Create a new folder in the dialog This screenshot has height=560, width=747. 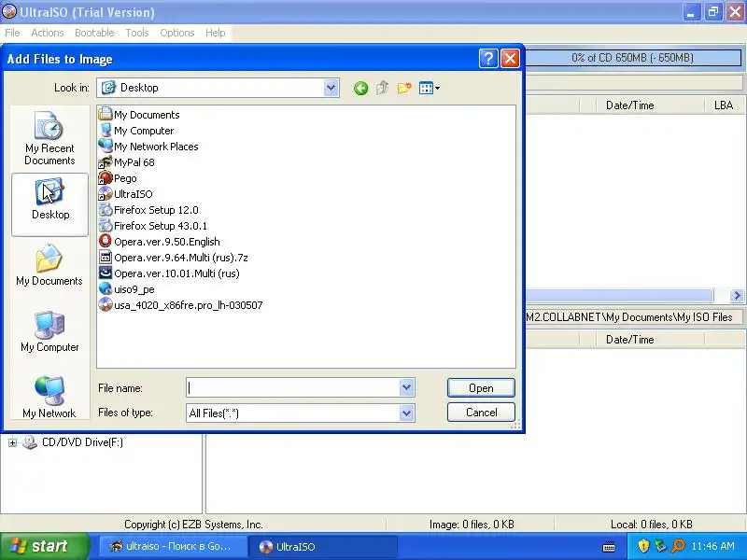coord(404,88)
